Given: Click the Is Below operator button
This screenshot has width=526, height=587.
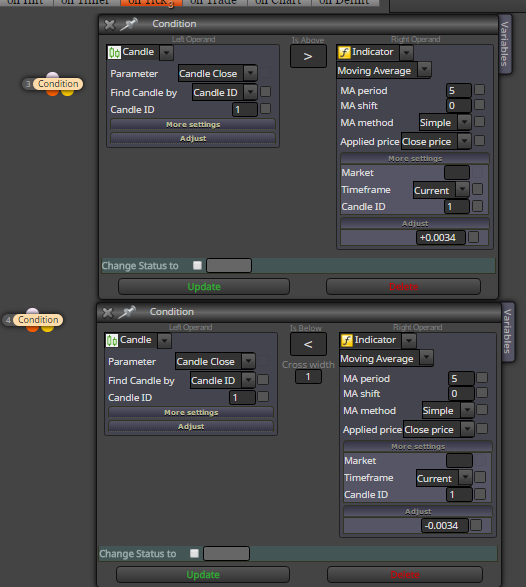Looking at the screenshot, I should pos(308,344).
